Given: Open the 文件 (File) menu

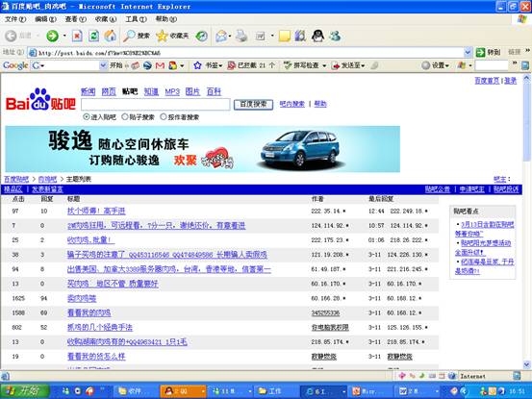Looking at the screenshot, I should tap(15, 19).
